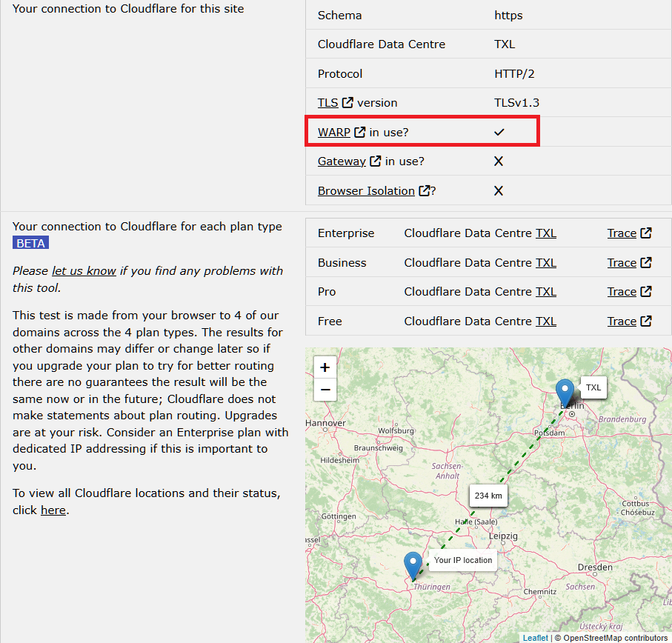Click 'Hannover' city label on the map
The image size is (672, 643).
325,423
